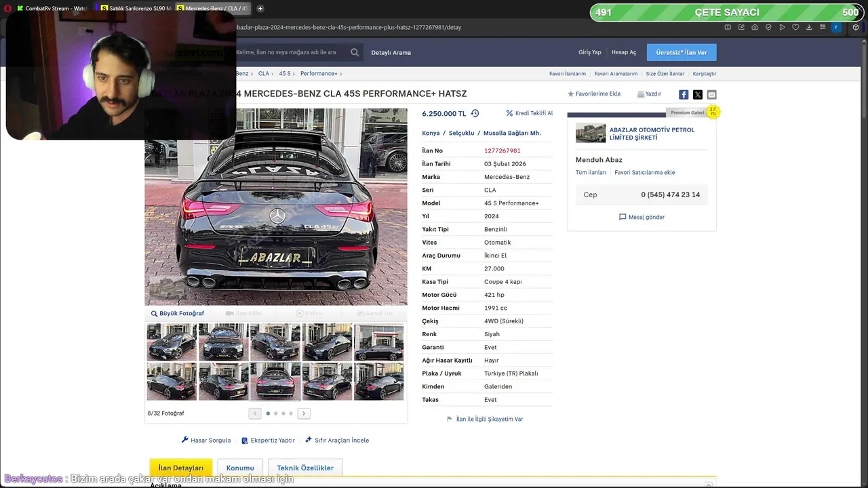Viewport: 868px width, 488px height.
Task: Click the listing number 1277267981
Action: point(502,150)
